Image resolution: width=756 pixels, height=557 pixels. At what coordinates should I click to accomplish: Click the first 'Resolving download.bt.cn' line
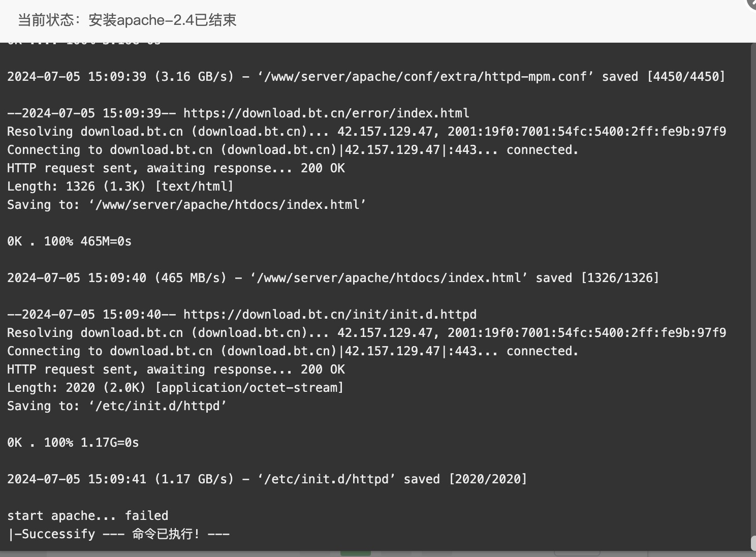[366, 132]
